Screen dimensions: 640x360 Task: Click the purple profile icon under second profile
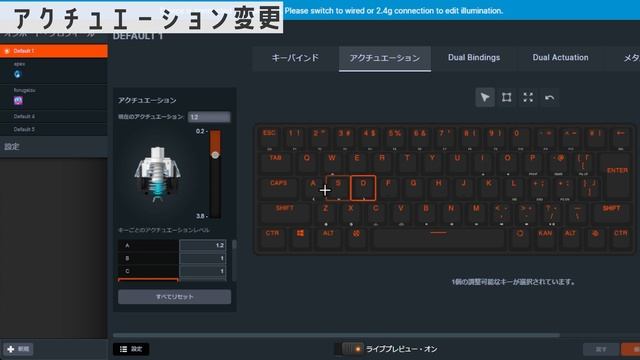pos(18,100)
